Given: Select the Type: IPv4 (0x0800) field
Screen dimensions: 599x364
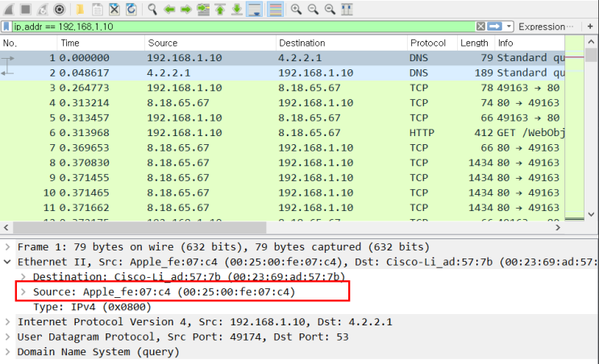Looking at the screenshot, I should click(92, 307).
